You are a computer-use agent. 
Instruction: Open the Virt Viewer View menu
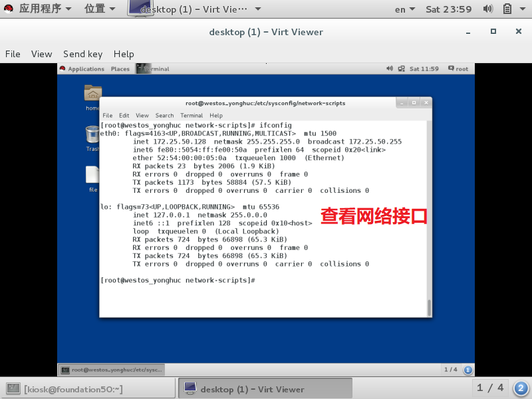point(42,54)
